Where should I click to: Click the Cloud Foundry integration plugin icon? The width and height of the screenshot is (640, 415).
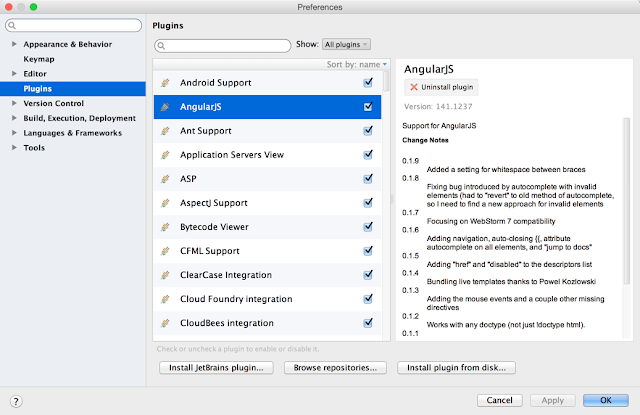click(x=165, y=299)
